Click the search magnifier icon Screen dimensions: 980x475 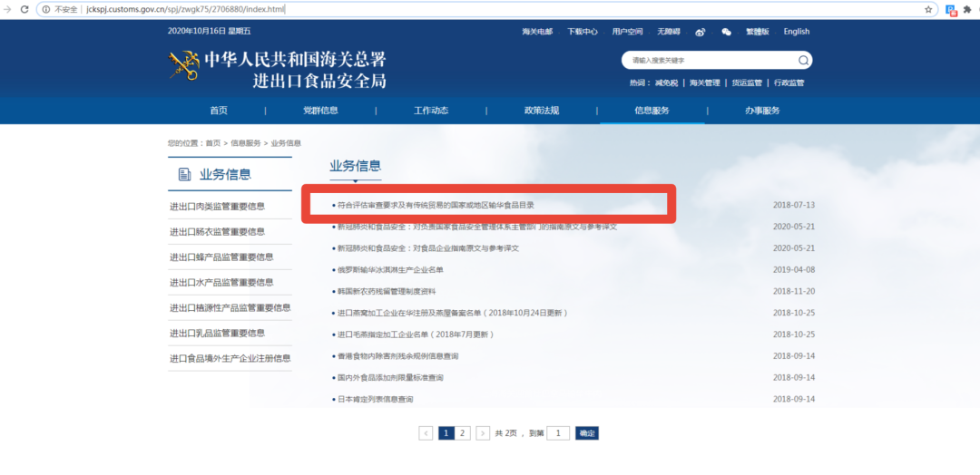[x=803, y=61]
